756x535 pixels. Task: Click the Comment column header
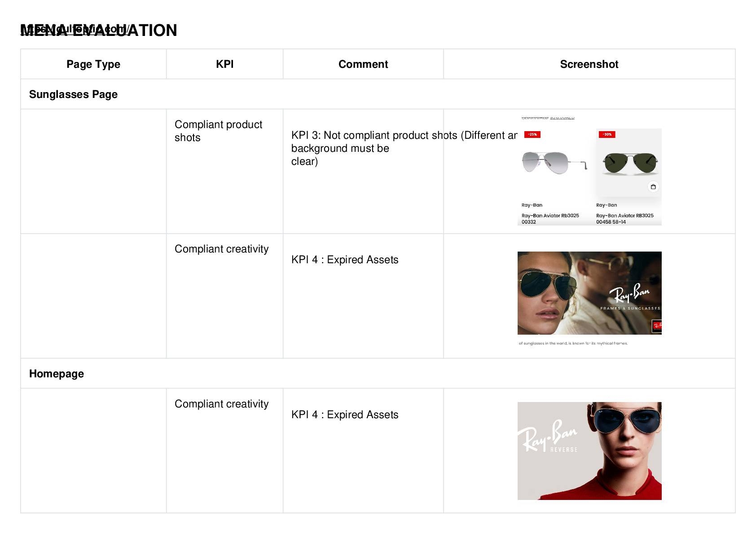(x=363, y=64)
